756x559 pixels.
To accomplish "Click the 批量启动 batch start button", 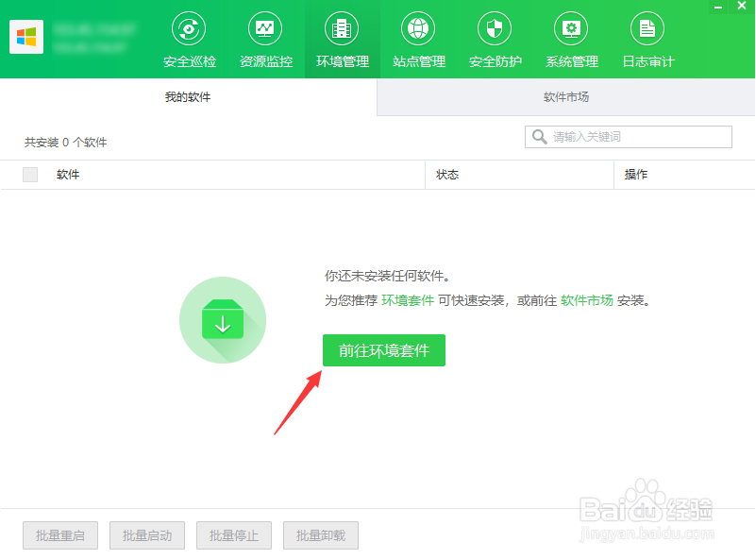I will tap(146, 535).
